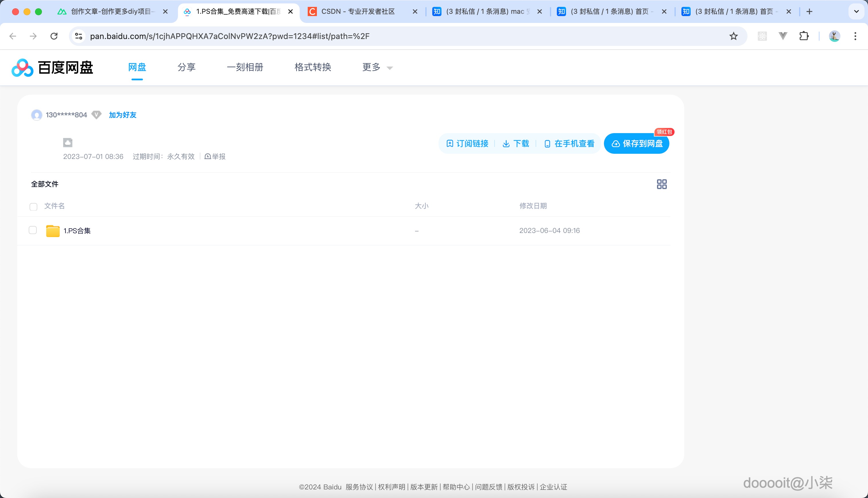The image size is (868, 498).
Task: Click the bookmark star in the address bar
Action: pos(733,36)
